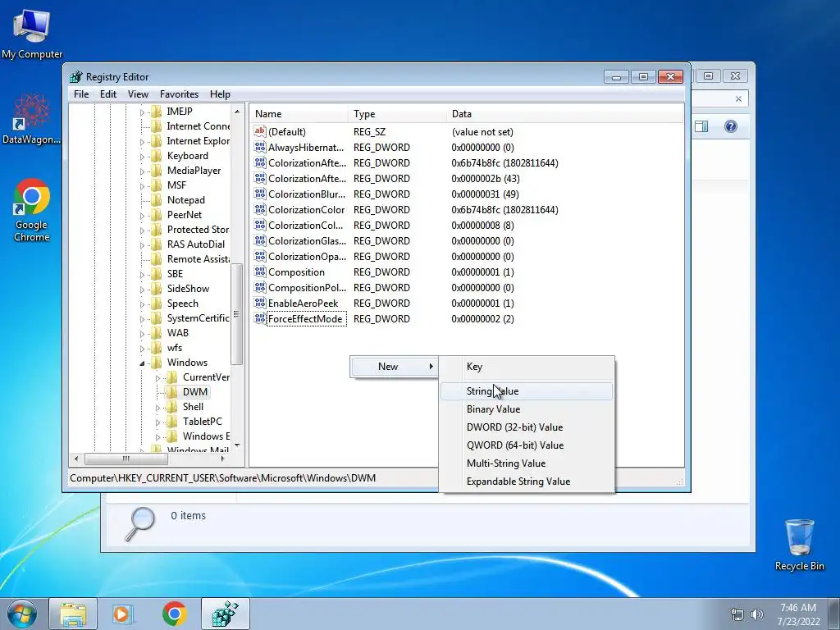Click the TabletPC folder icon

[171, 421]
